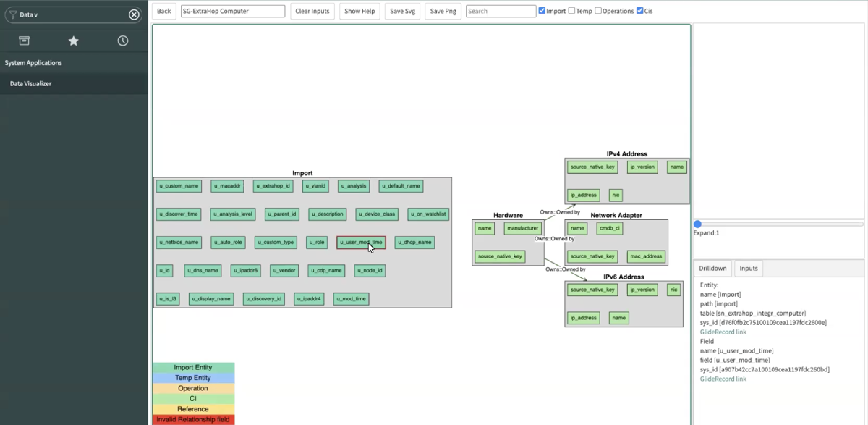Screen dimensions: 868x425
Task: Show favorites via star icon
Action: click(73, 41)
